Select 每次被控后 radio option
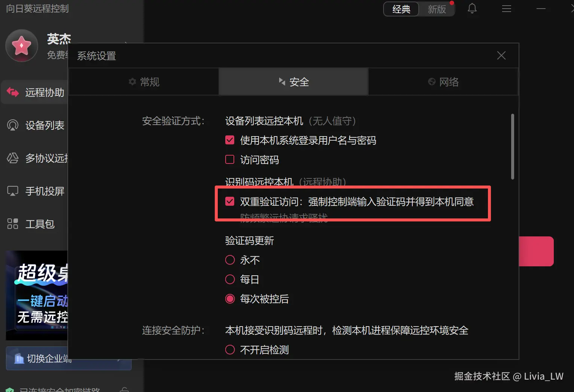Viewport: 574px width, 392px height. [230, 299]
